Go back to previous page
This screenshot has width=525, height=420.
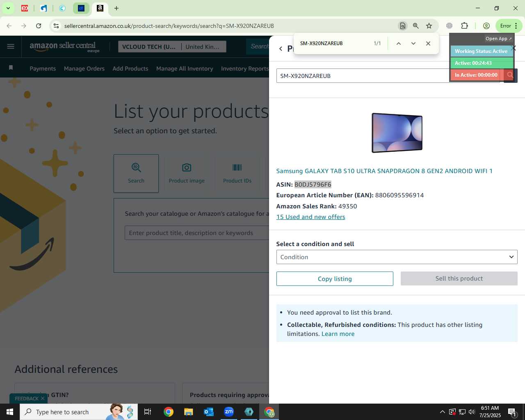point(9,25)
